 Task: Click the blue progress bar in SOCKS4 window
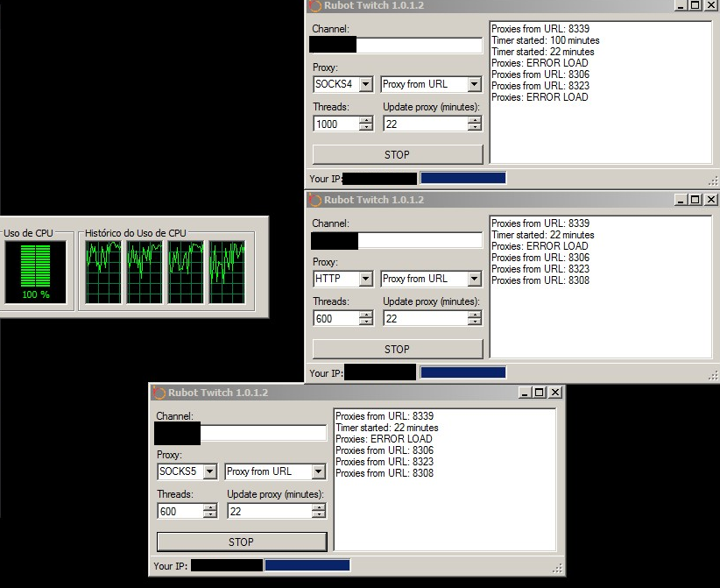[x=462, y=178]
